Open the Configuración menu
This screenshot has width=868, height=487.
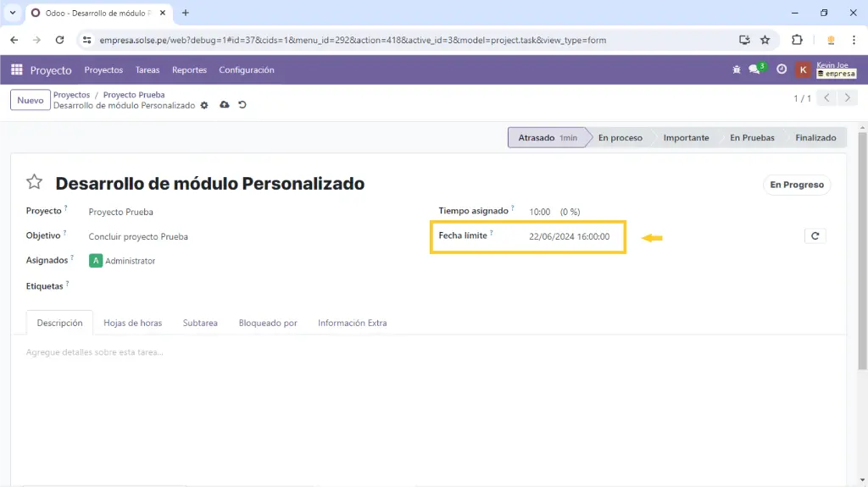(x=246, y=70)
